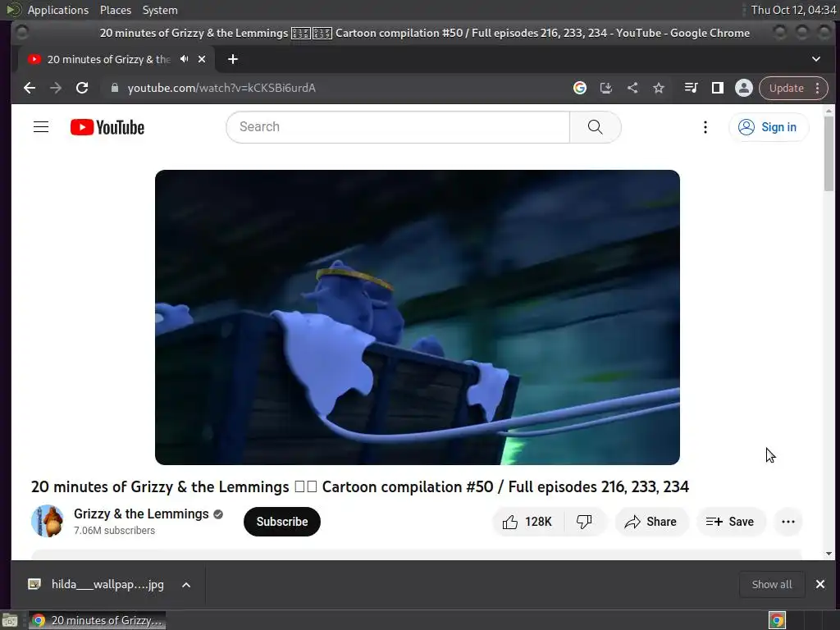Viewport: 840px width, 630px height.
Task: Save the video to a playlist
Action: (731, 522)
